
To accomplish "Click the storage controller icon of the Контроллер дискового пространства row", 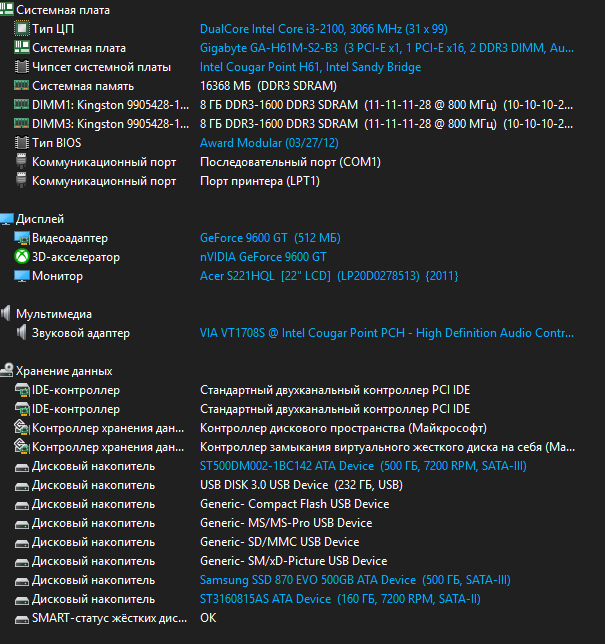I will 22,428.
